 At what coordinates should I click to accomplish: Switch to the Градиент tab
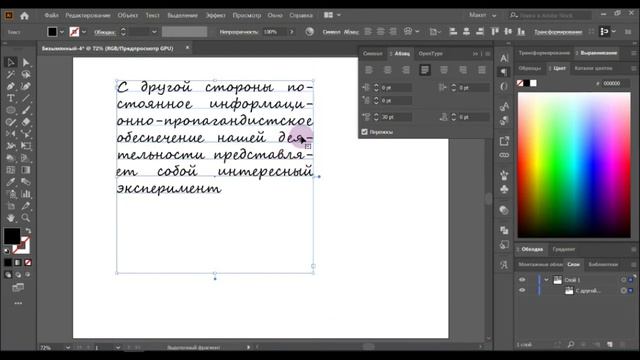click(564, 249)
